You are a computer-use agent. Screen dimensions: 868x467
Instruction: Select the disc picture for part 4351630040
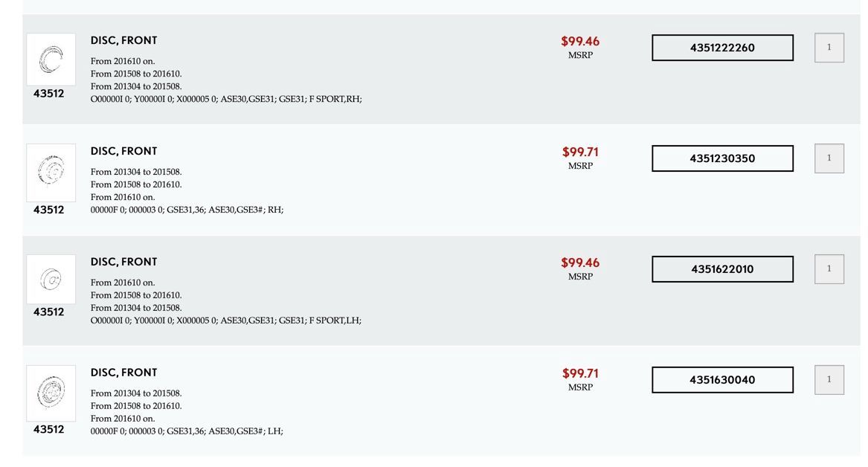[x=51, y=393]
